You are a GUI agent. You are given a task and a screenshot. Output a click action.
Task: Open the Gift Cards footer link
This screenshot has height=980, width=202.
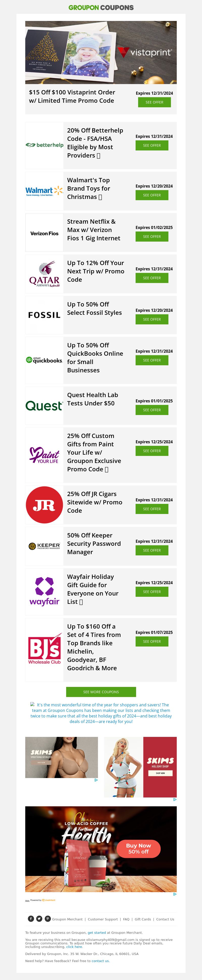pos(143,919)
